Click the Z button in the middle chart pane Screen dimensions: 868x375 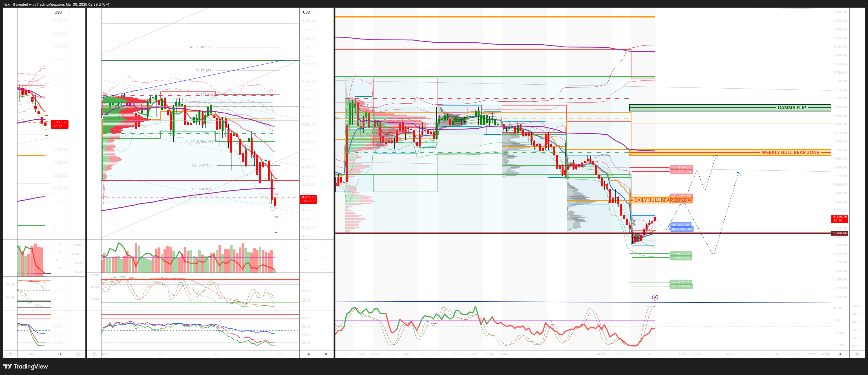point(94,354)
